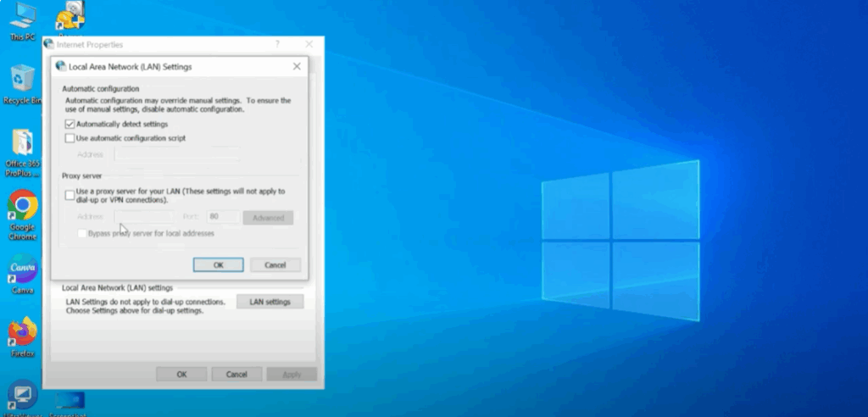This screenshot has height=417, width=868.
Task: Click the proxy Port field showing 80
Action: point(223,217)
